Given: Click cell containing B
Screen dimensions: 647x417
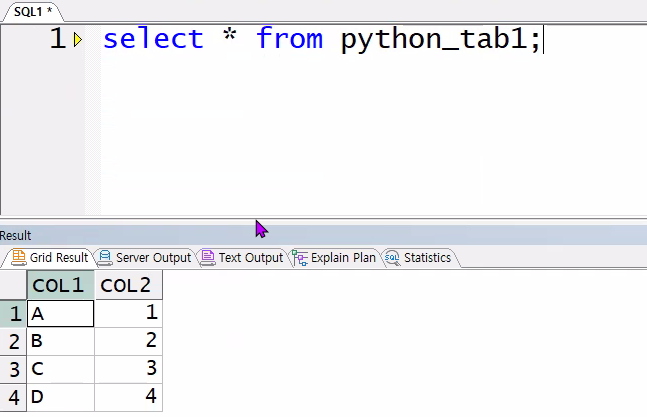Looking at the screenshot, I should pyautogui.click(x=61, y=342).
